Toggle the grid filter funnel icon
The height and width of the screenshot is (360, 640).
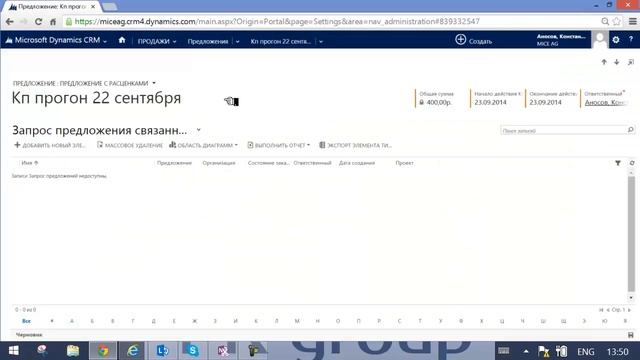click(x=618, y=163)
